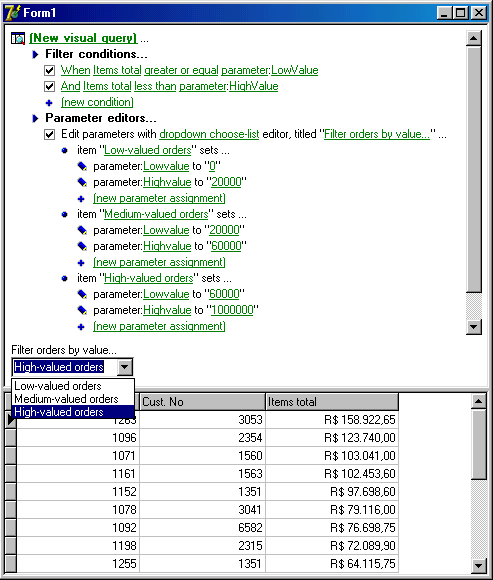Click the Cust. No column header
Image resolution: width=493 pixels, height=580 pixels.
coord(203,402)
